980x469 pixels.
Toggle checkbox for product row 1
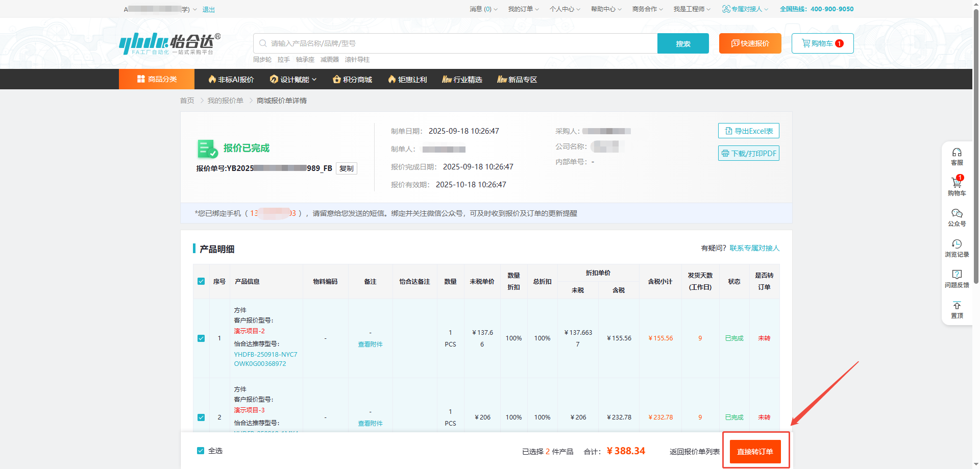click(x=201, y=338)
